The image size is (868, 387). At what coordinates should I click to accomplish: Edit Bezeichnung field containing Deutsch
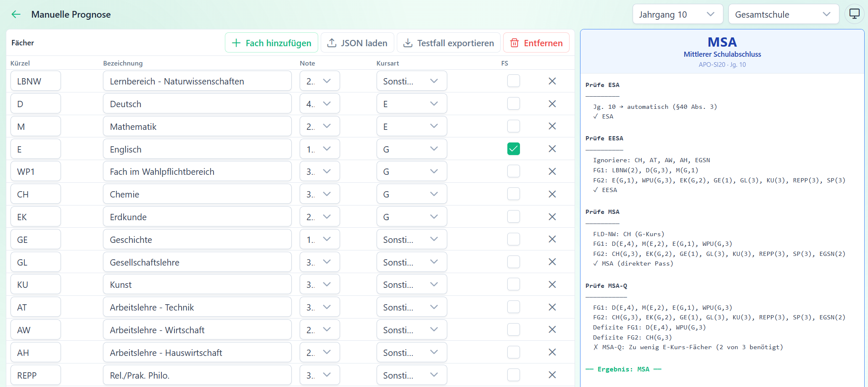coord(197,104)
